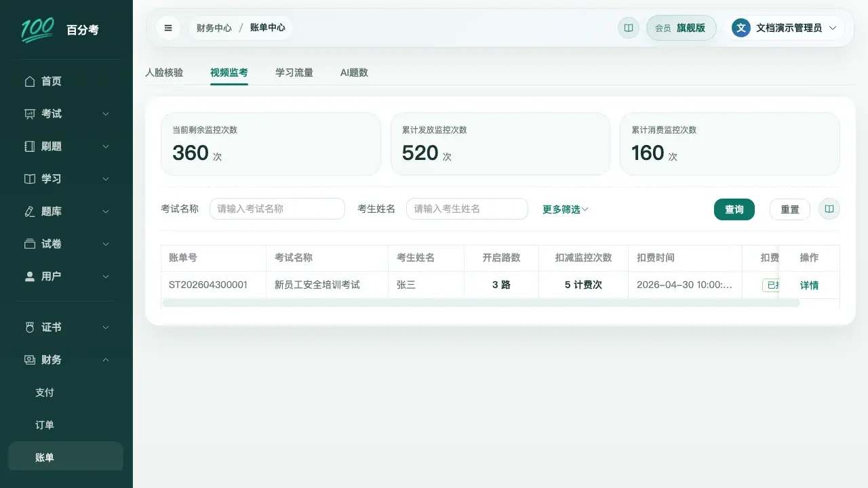Image resolution: width=868 pixels, height=488 pixels.
Task: Open 详情 for bill ST202604300001
Action: pos(809,285)
